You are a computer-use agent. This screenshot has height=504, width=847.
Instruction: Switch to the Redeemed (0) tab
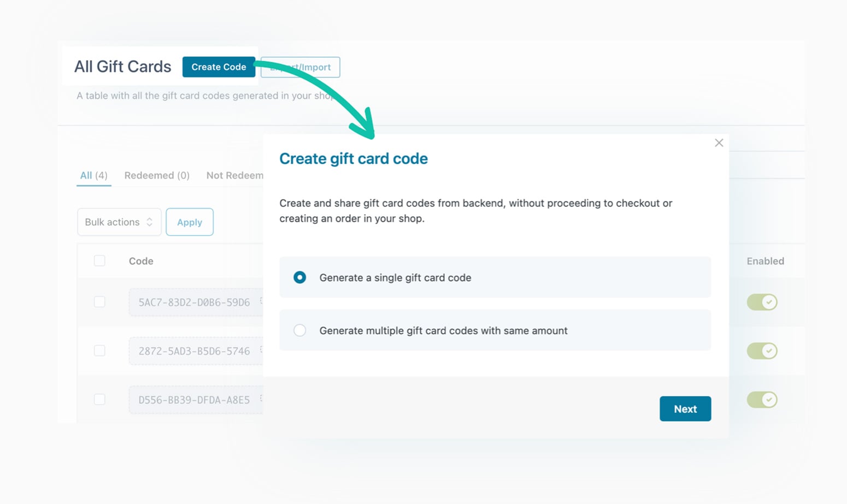(157, 175)
